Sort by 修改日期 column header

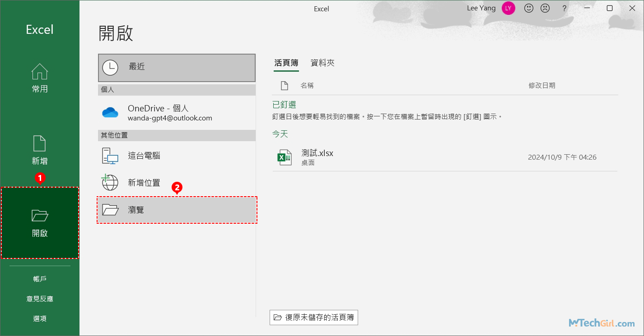542,85
